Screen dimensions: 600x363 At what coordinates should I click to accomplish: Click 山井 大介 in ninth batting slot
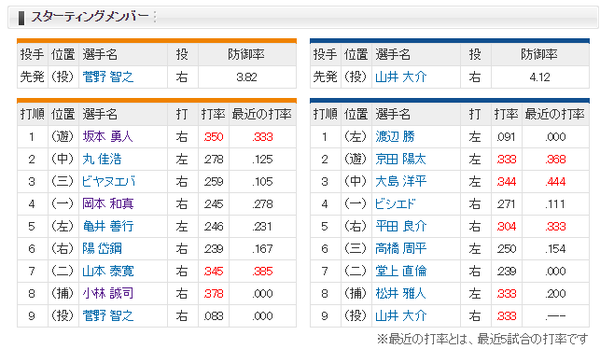coord(401,316)
